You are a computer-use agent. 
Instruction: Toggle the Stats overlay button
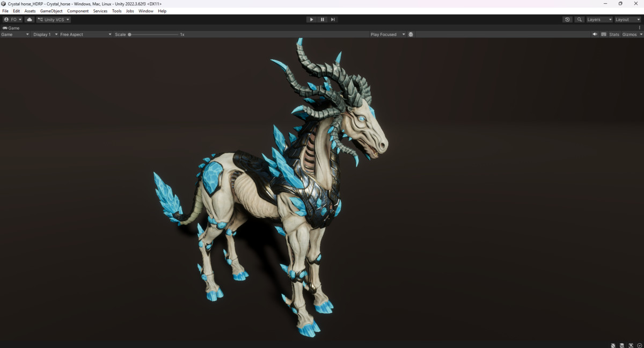pos(614,34)
